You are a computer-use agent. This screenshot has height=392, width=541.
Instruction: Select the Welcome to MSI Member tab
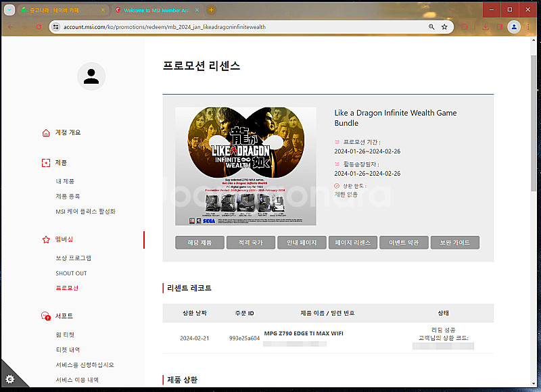157,10
